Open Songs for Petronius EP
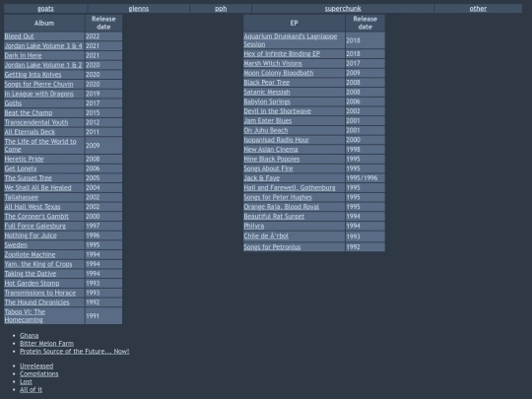The width and height of the screenshot is (532, 399). [272, 247]
